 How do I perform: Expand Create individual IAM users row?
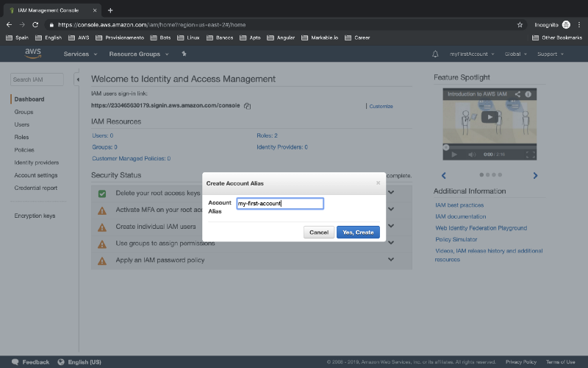pyautogui.click(x=391, y=226)
